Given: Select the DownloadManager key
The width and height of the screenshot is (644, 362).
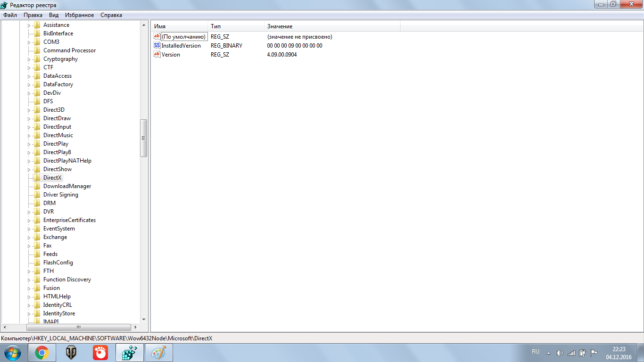Looking at the screenshot, I should tap(67, 186).
